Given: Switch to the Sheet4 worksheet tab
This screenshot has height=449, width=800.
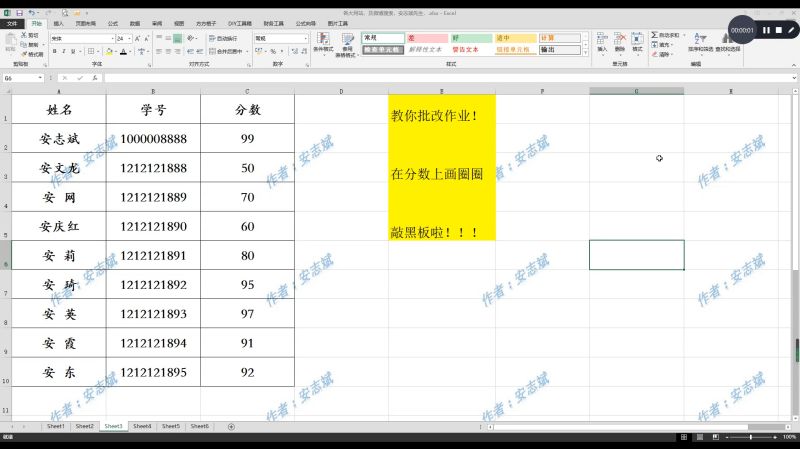Looking at the screenshot, I should (x=142, y=426).
